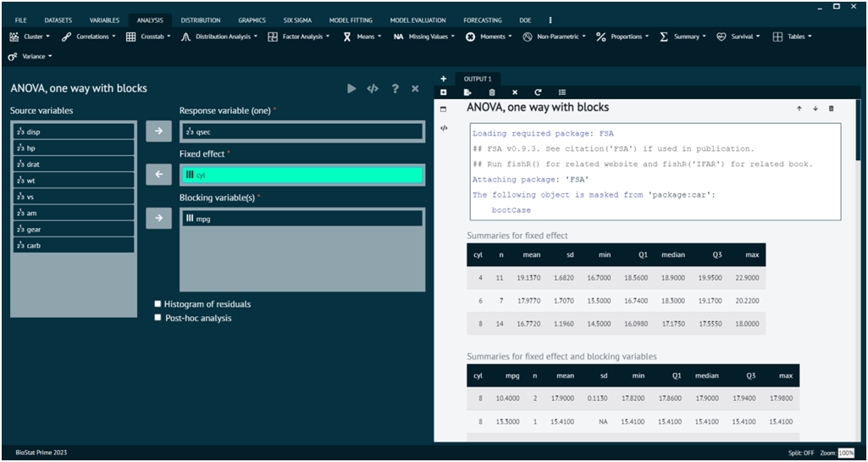868x462 pixels.
Task: Switch to the FORECASTING tab
Action: tap(483, 20)
